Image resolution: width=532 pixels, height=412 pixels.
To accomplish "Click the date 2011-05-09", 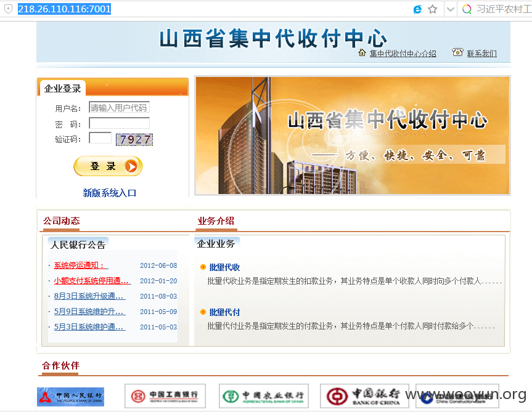I will [158, 312].
